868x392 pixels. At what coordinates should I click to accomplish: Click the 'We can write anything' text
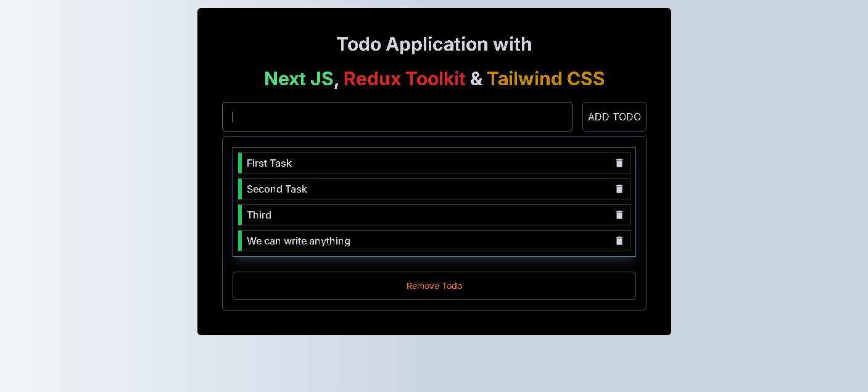point(298,241)
